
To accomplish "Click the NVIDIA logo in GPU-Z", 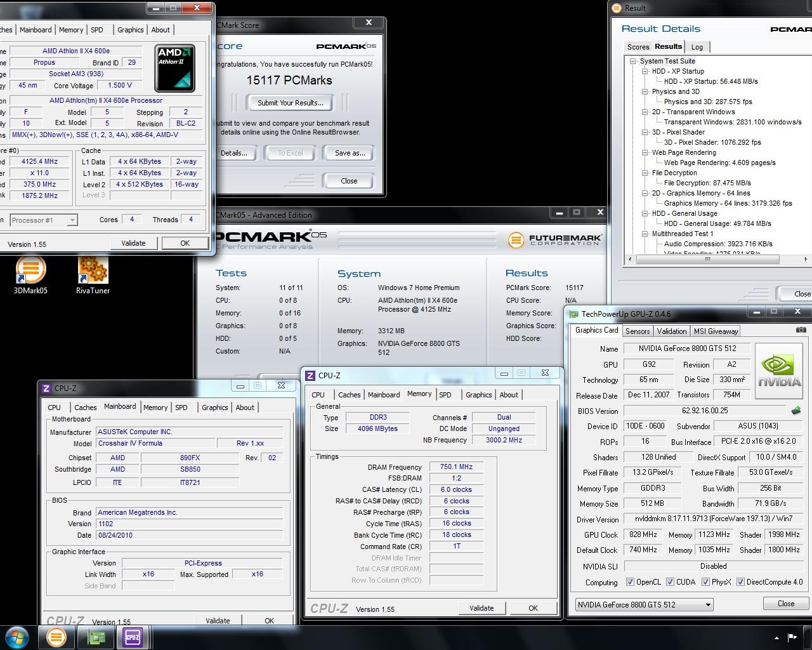I will coord(779,370).
